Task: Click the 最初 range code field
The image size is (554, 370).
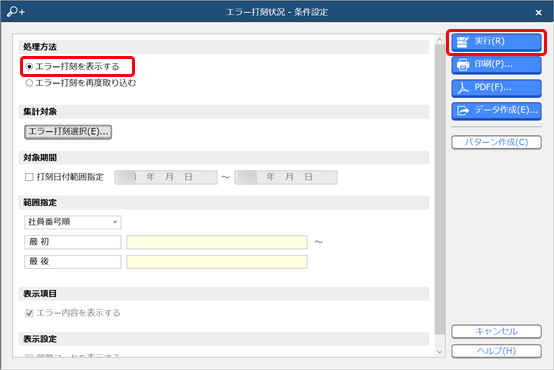Action: [72, 242]
